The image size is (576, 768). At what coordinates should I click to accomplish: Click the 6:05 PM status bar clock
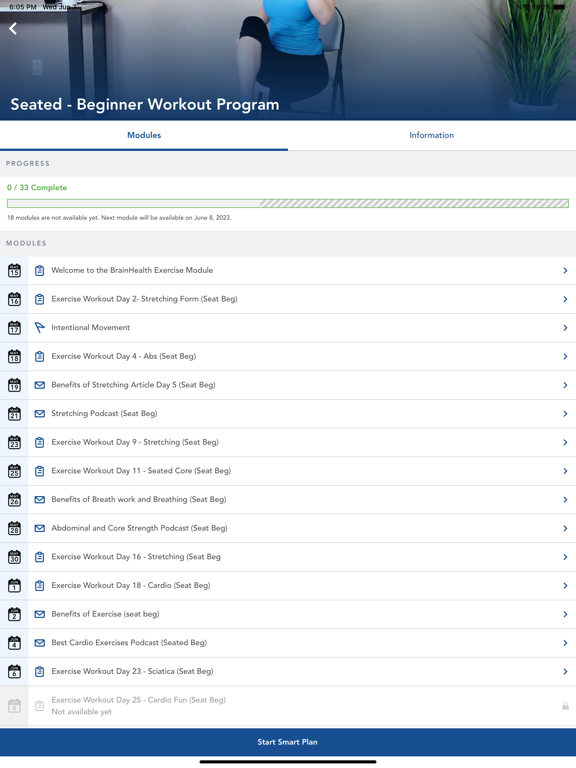click(23, 7)
